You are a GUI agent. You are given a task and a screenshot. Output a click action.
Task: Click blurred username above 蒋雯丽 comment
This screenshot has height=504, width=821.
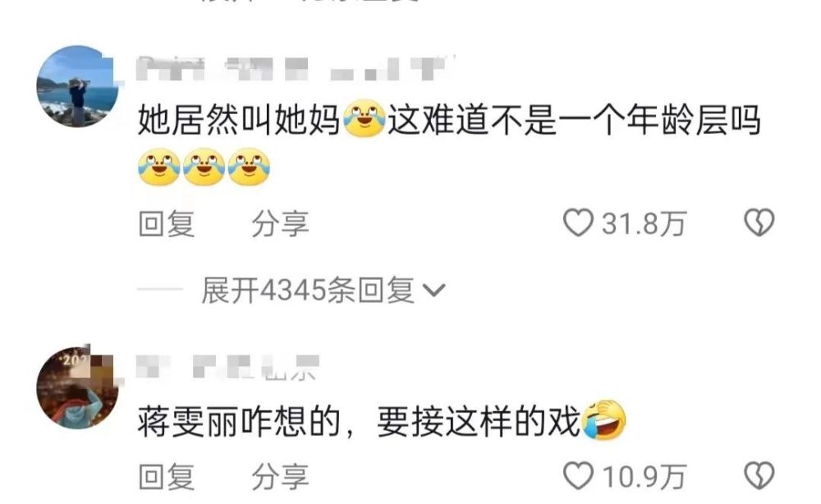coord(227,366)
